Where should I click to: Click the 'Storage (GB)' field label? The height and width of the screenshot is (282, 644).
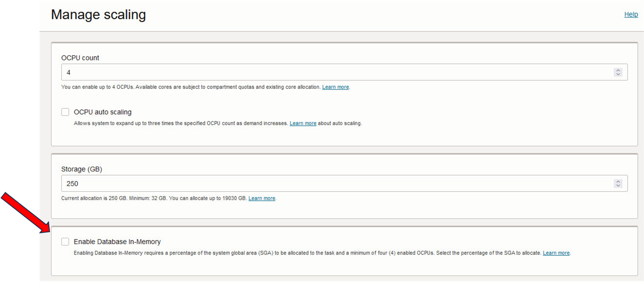pos(82,169)
